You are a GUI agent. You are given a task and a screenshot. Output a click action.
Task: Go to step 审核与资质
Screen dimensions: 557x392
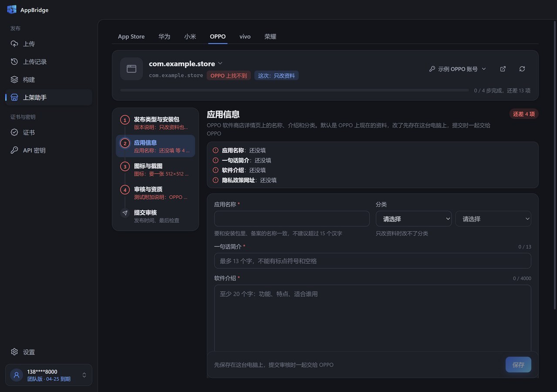pos(155,193)
